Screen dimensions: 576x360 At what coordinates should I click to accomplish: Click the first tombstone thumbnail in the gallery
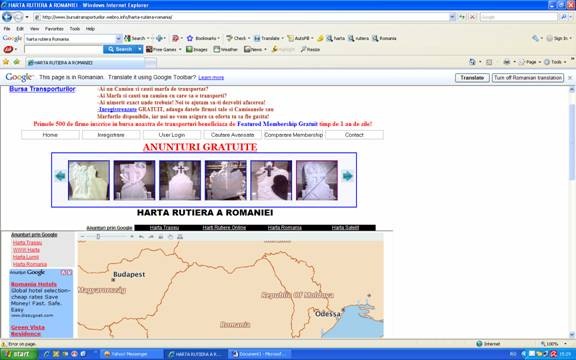click(x=89, y=180)
